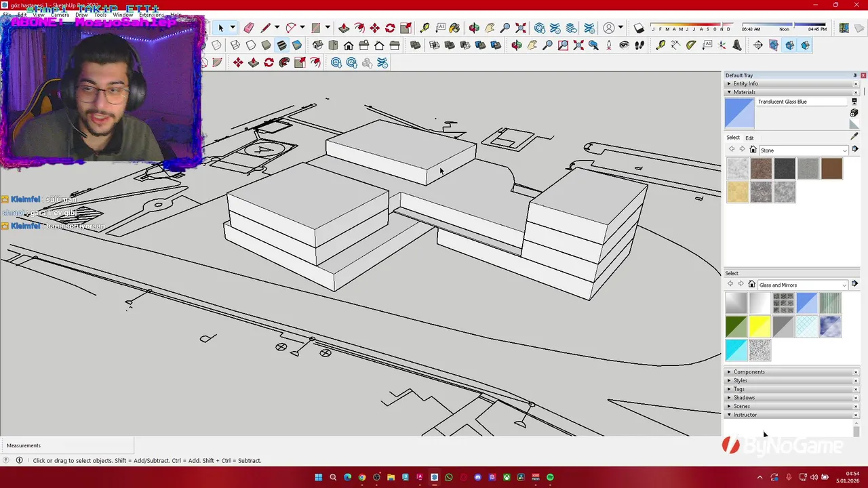Click the Zoom Window tool
The height and width of the screenshot is (488, 868).
(x=563, y=45)
